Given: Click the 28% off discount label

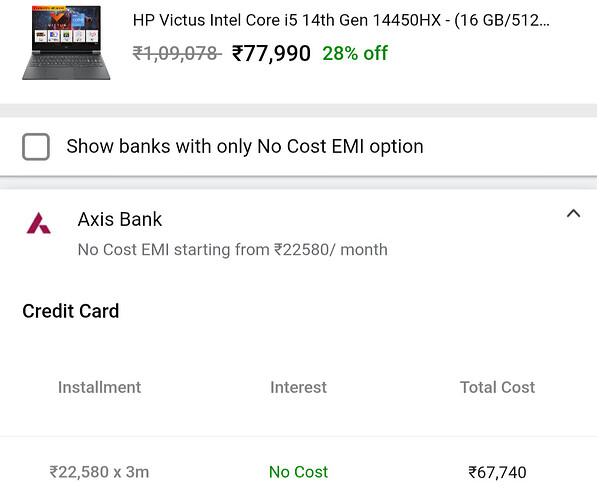Looking at the screenshot, I should point(355,53).
